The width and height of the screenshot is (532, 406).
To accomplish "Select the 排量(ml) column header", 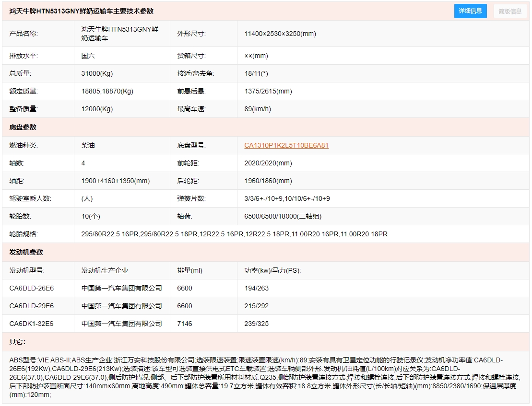I will [189, 270].
